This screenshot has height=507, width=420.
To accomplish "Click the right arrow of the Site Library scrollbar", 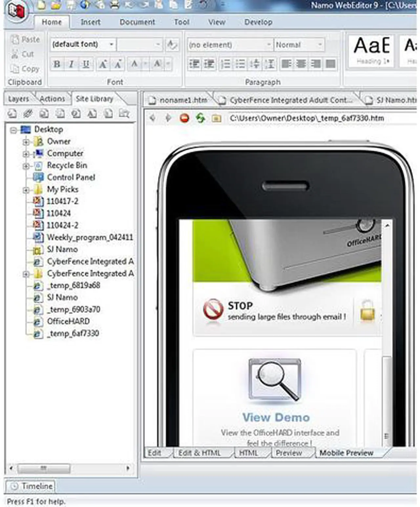I will 128,468.
